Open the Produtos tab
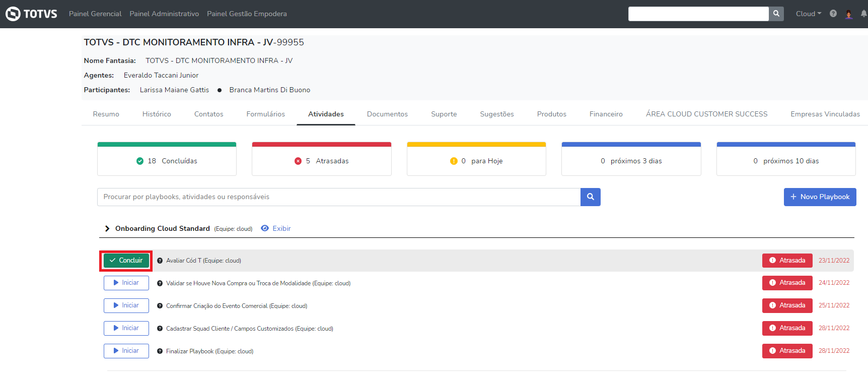Image resolution: width=868 pixels, height=376 pixels. click(x=552, y=114)
